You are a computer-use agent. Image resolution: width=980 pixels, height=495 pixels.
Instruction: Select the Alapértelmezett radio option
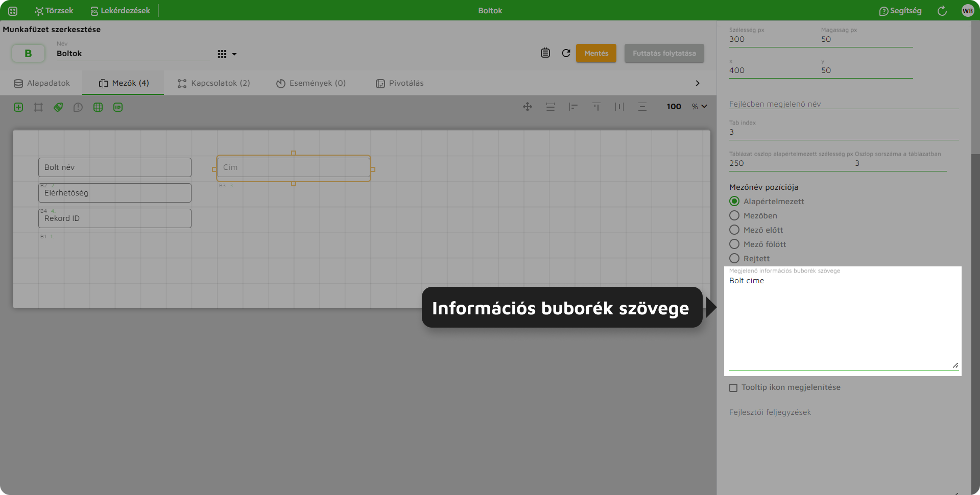[734, 201]
